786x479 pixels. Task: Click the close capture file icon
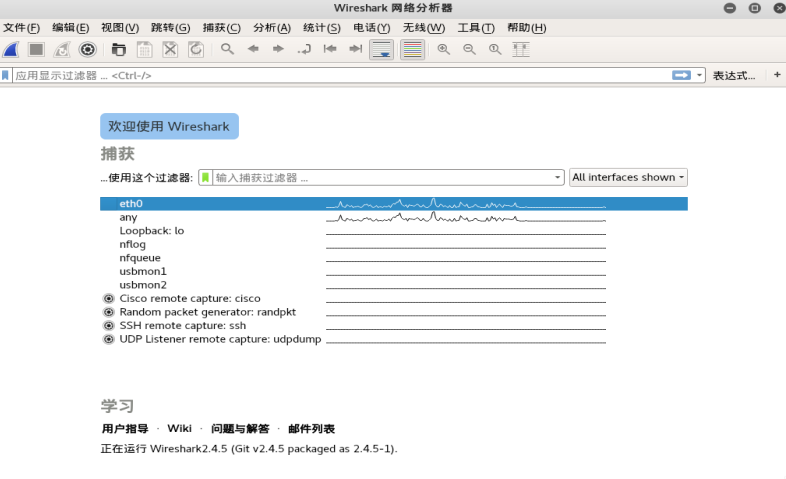[x=170, y=50]
